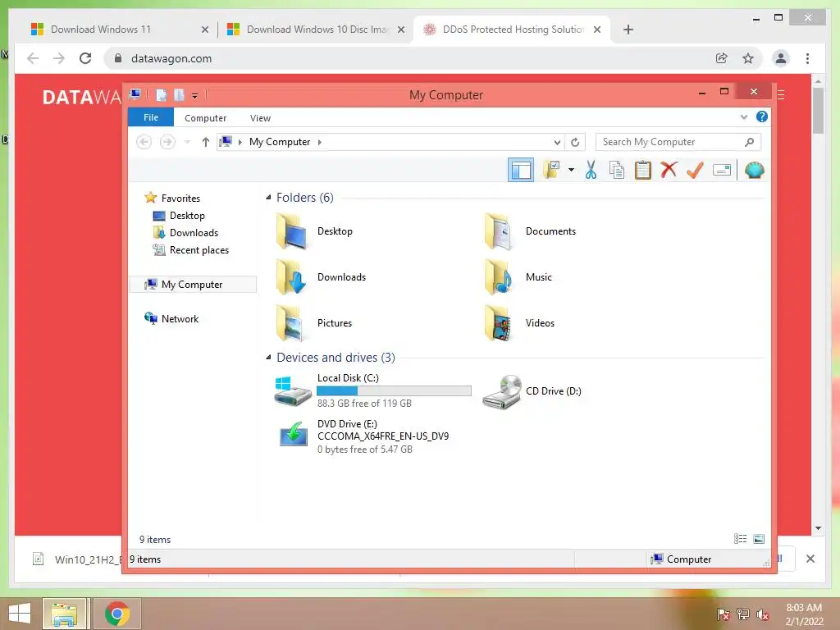Click the Cut scissors icon in toolbar
Viewport: 840px width, 630px height.
coord(591,171)
